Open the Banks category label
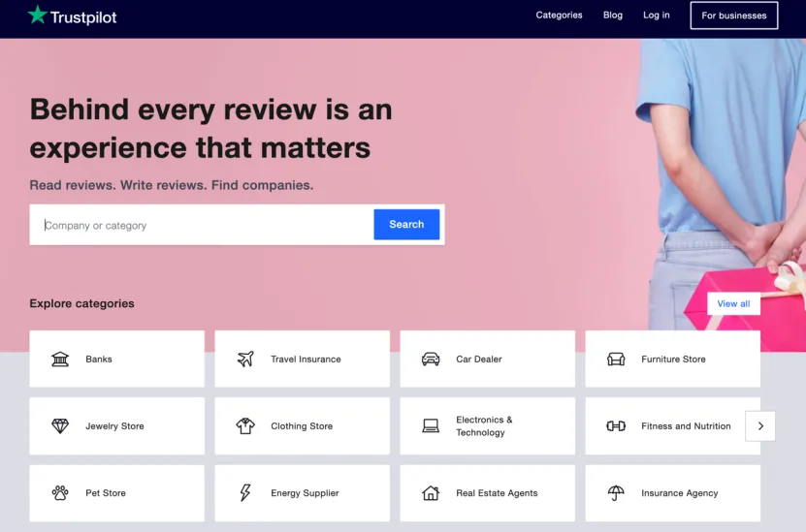 [99, 359]
